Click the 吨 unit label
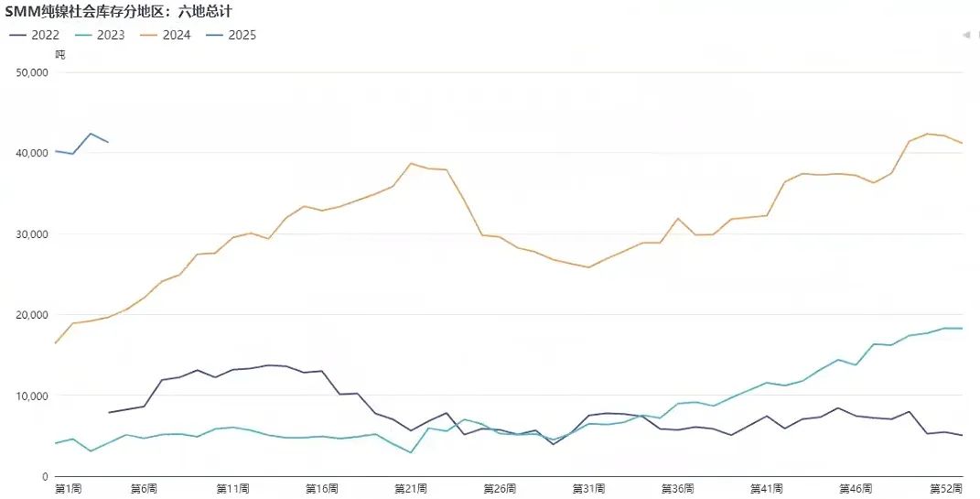980x499 pixels. pos(60,54)
